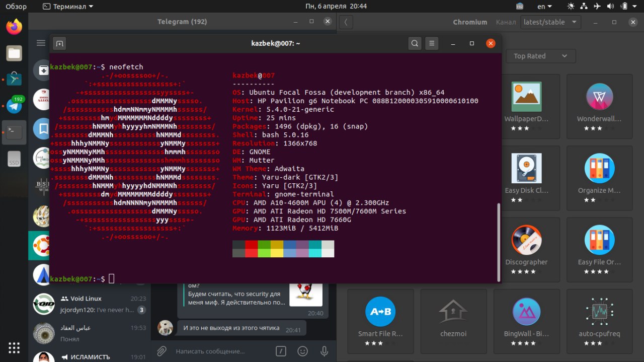The height and width of the screenshot is (362, 644).
Task: Open Files manager from the dock
Action: coord(14,53)
